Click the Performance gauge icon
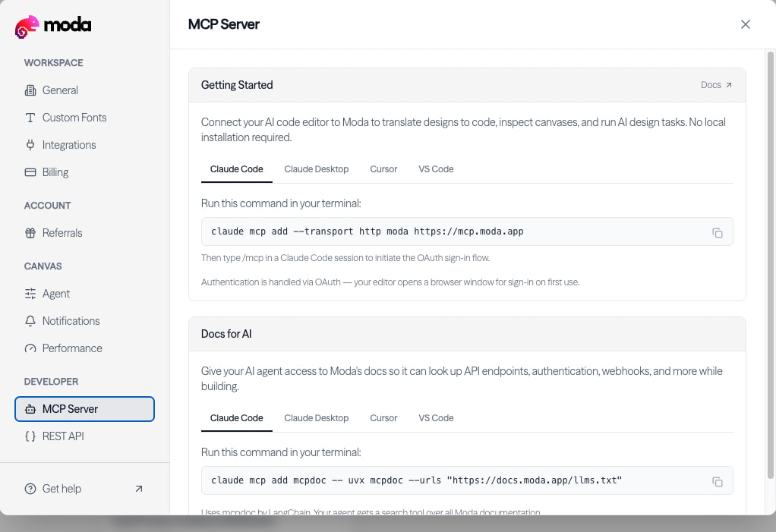This screenshot has height=532, width=776. [x=30, y=348]
